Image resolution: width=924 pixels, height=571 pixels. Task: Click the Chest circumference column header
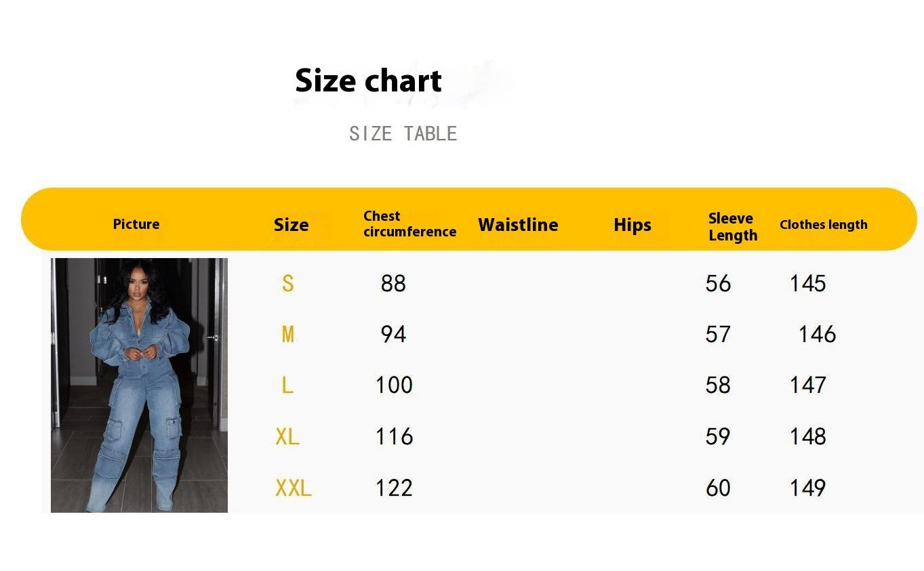(x=409, y=224)
